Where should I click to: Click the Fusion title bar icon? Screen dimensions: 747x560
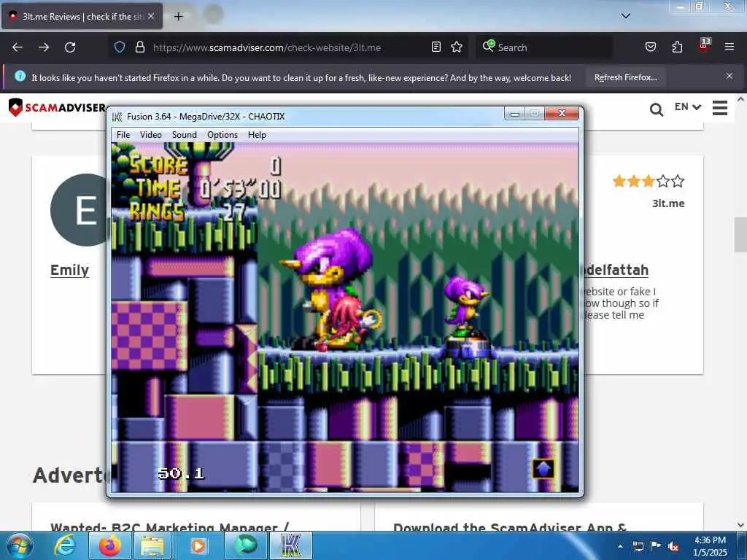click(117, 116)
